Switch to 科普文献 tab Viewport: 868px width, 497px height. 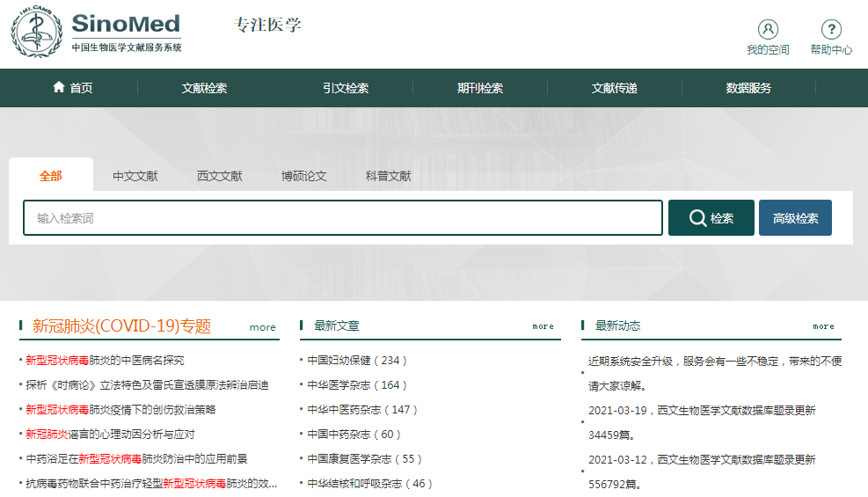[389, 176]
